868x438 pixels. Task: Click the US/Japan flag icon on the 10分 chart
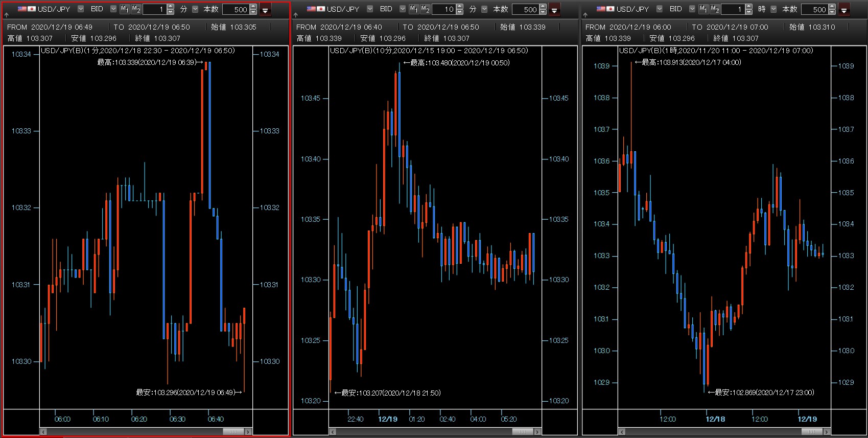(x=316, y=9)
